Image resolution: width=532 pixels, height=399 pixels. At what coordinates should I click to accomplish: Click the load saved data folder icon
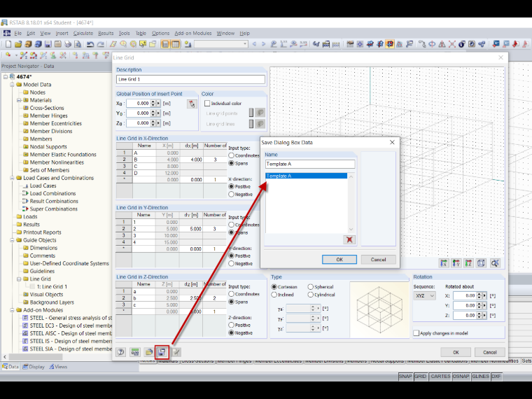pyautogui.click(x=148, y=352)
